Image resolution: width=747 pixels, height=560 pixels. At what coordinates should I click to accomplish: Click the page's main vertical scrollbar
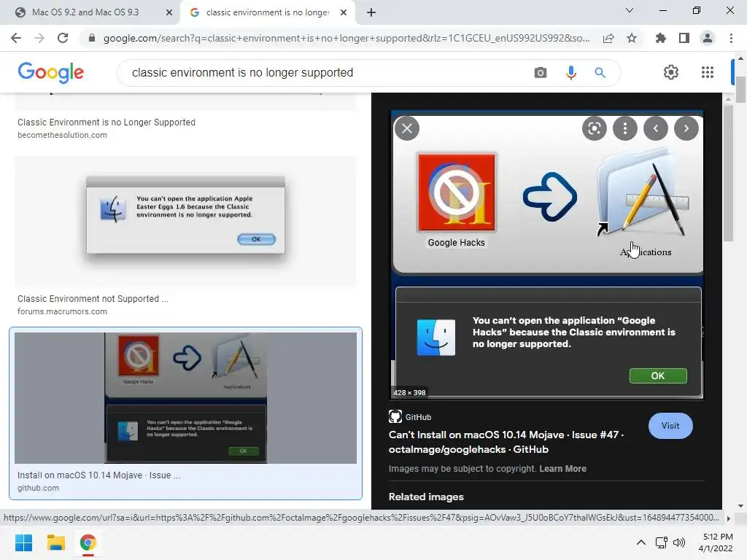[740, 89]
